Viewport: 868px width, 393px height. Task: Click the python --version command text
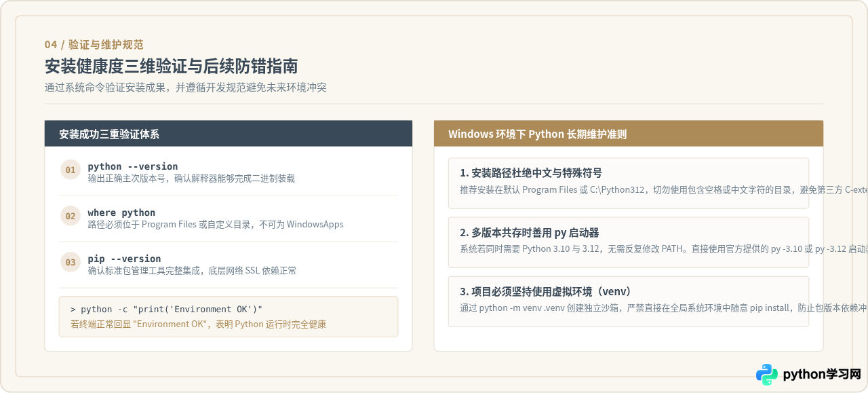pos(133,166)
